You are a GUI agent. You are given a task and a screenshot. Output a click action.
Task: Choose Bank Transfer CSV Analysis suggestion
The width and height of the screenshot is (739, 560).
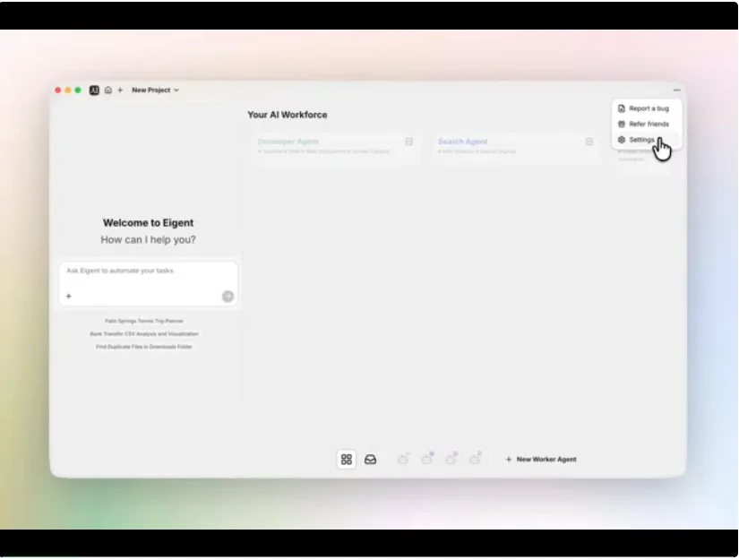(x=144, y=333)
